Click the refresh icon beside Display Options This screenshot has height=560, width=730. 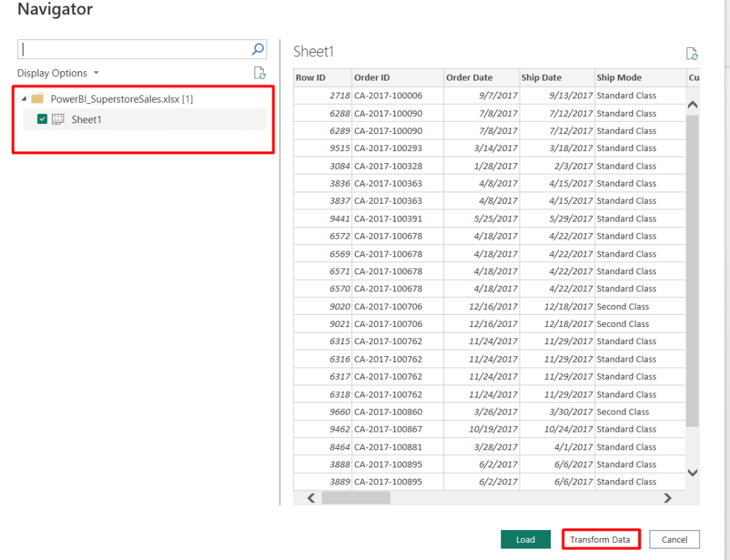(x=259, y=73)
